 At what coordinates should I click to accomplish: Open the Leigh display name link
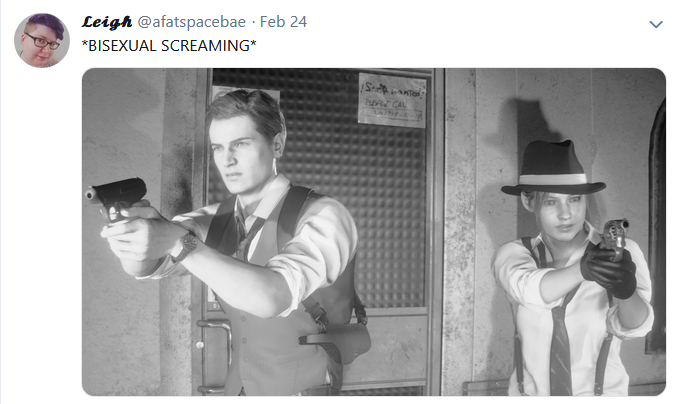[107, 22]
